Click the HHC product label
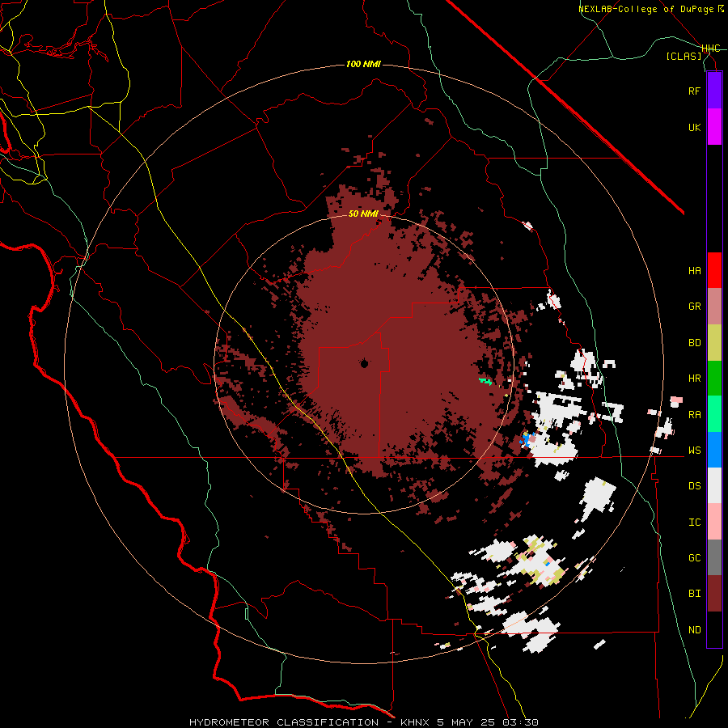Screen dimensions: 728x728 710,49
